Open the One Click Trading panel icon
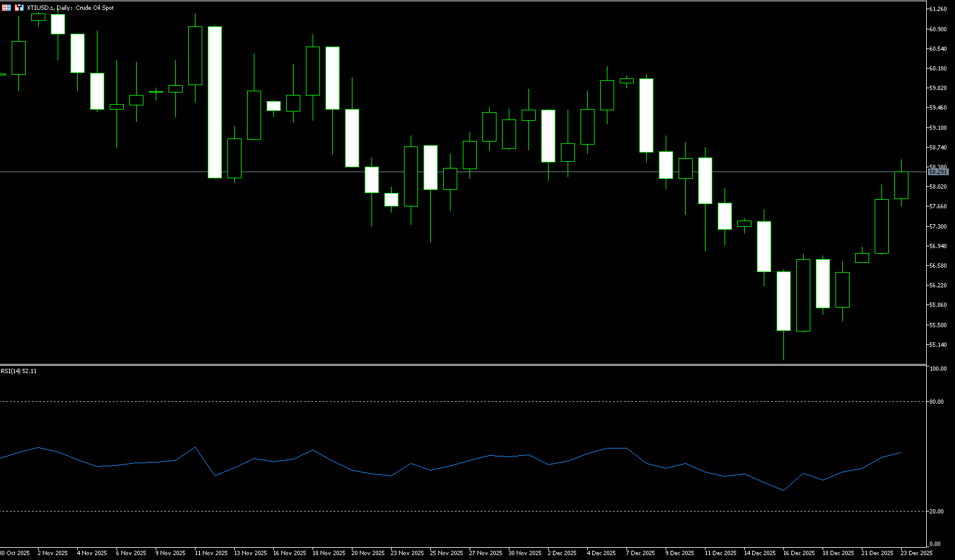Image resolution: width=955 pixels, height=560 pixels. pyautogui.click(x=19, y=8)
